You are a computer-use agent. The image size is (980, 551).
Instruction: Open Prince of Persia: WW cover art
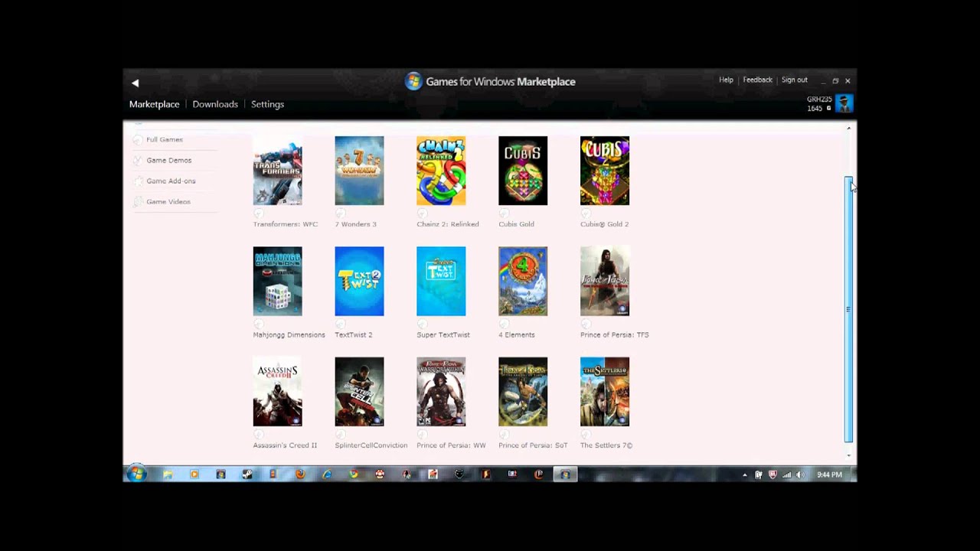441,392
